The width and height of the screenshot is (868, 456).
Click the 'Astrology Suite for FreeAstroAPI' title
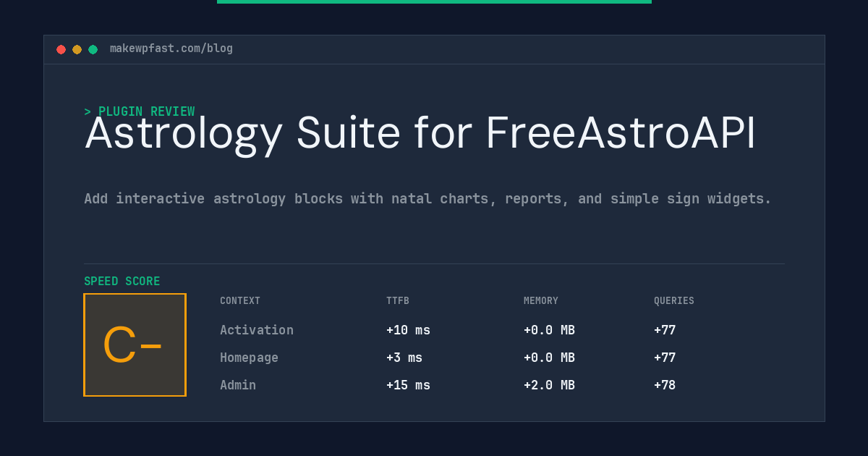[x=420, y=134]
